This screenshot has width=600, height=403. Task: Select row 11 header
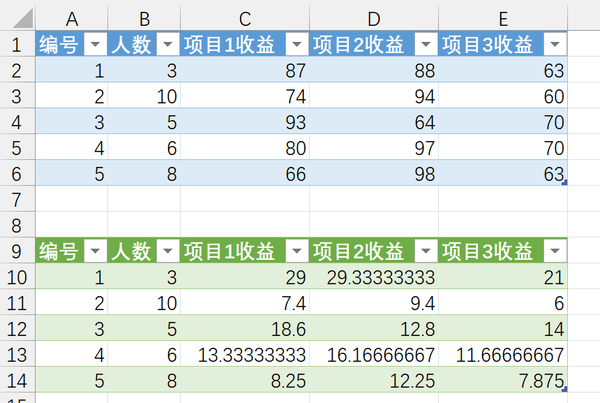point(17,303)
